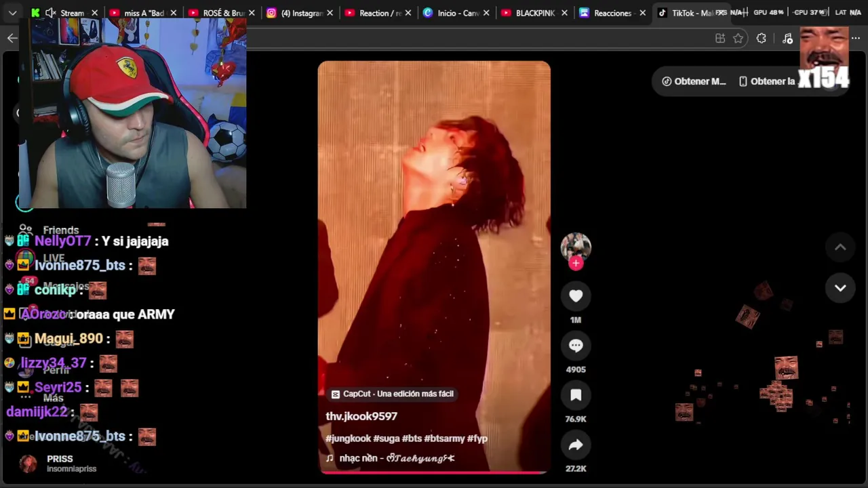Go to the next video with down chevron
This screenshot has height=488, width=868.
(x=840, y=288)
